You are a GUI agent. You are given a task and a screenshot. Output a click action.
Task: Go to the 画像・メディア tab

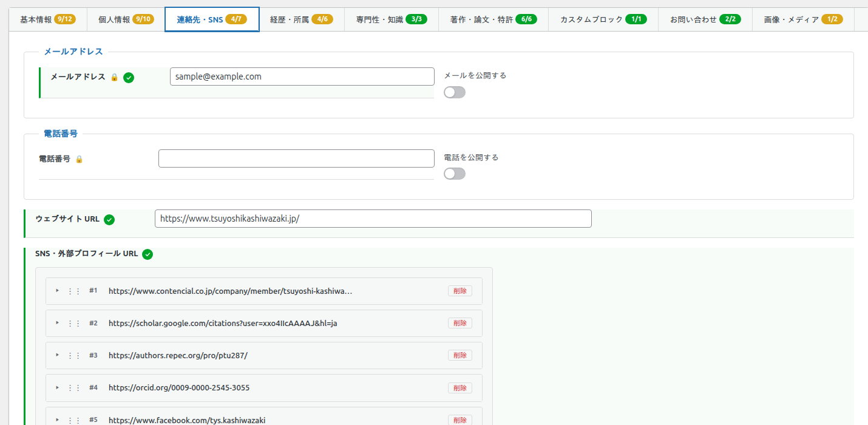click(803, 19)
